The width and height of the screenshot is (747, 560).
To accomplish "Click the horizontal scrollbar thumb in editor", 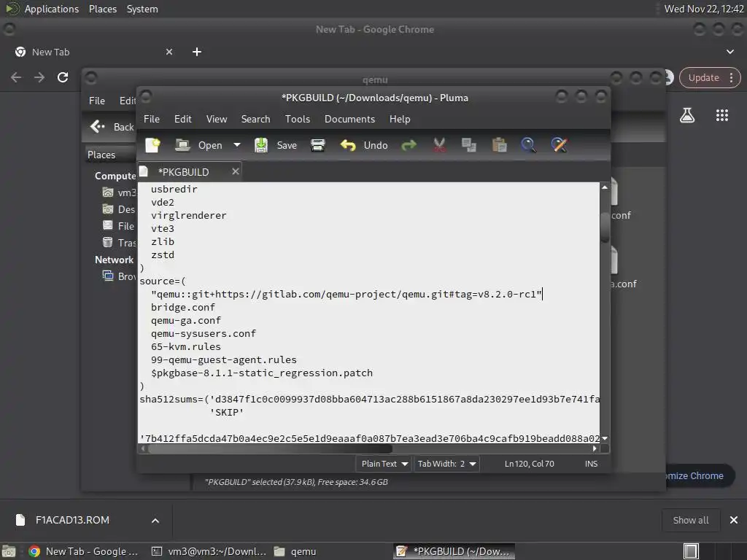I will [270, 448].
